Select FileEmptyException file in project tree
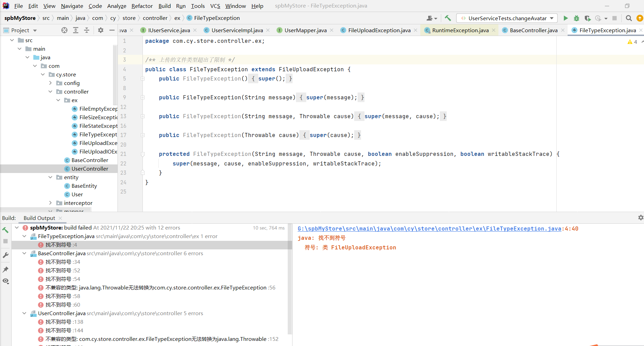Screen dimensions: 644x346 click(95, 109)
